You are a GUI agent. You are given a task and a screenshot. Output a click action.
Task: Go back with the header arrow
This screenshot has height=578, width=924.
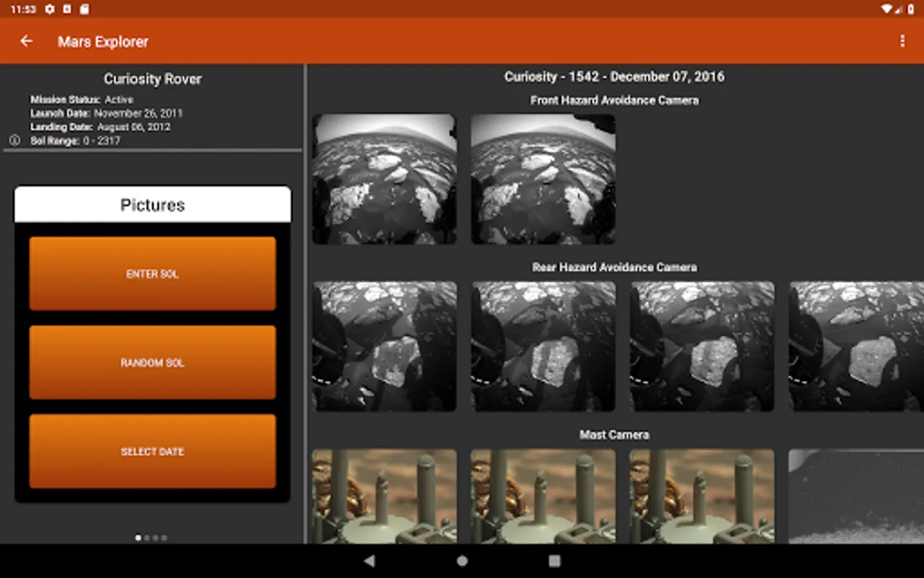pos(26,41)
